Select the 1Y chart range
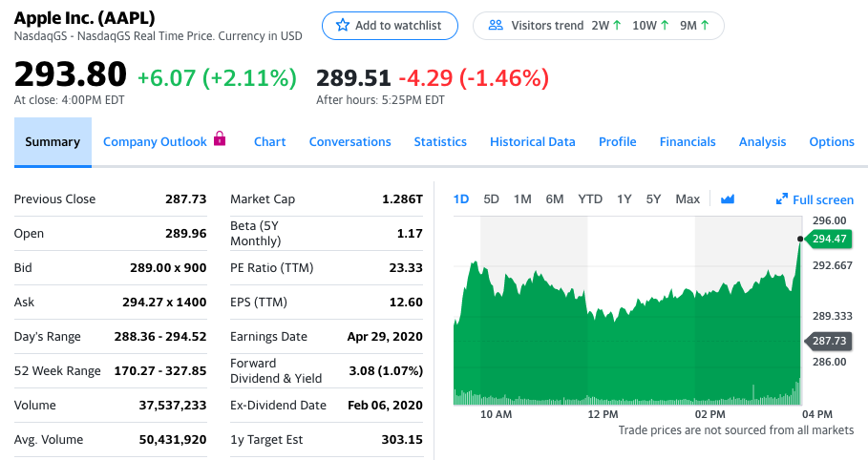The height and width of the screenshot is (460, 868). 624,199
